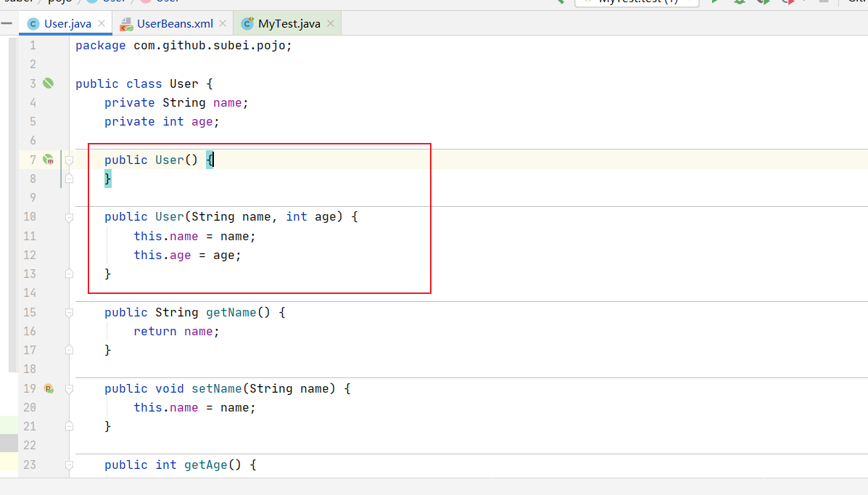
Task: Click the closing fold marker on line 13
Action: 70,274
